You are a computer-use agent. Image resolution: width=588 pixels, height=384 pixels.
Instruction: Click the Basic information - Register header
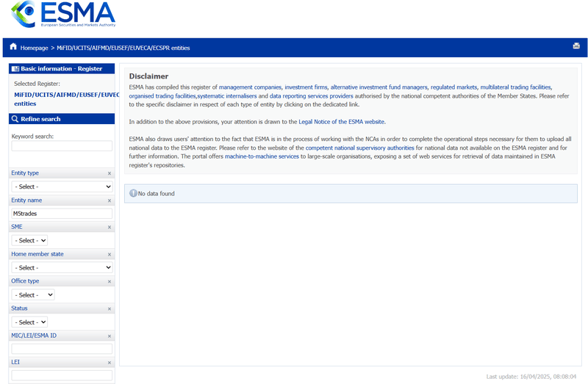pyautogui.click(x=62, y=68)
